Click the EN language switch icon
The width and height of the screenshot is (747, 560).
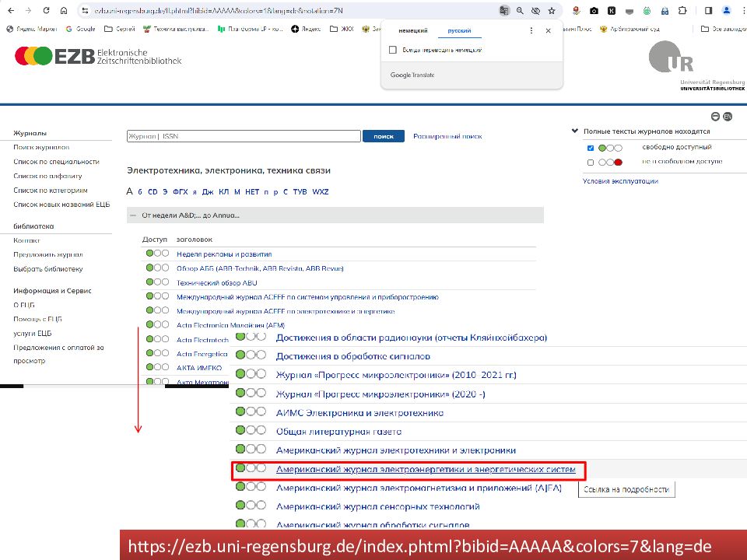tap(728, 116)
